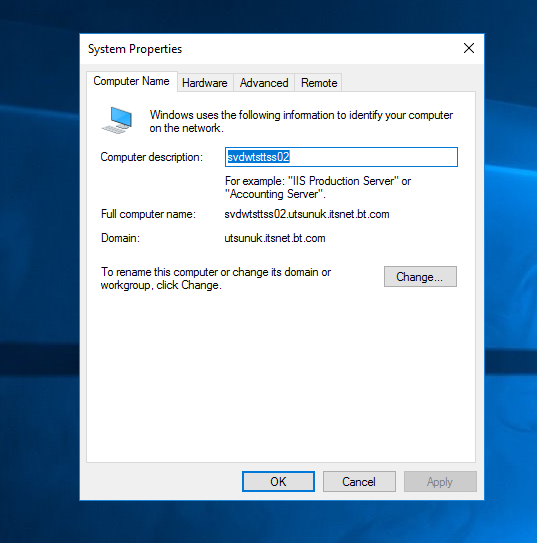Click the Change... button

(420, 277)
